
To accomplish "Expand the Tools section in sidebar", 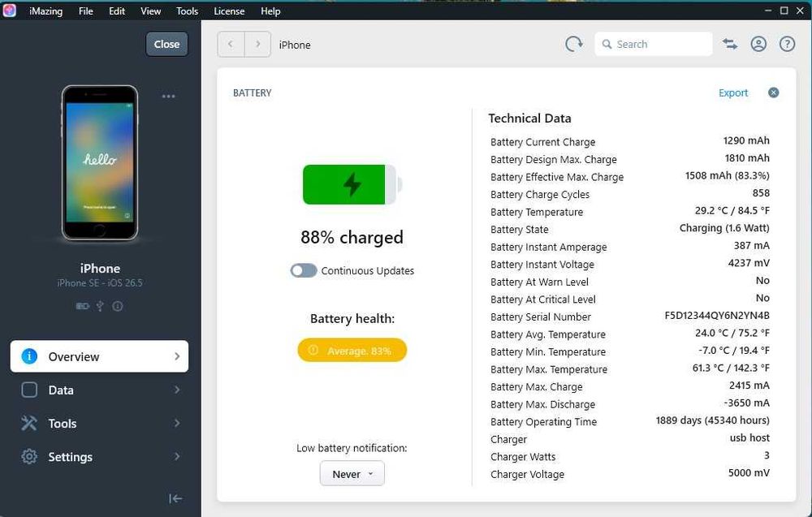I will pos(99,424).
